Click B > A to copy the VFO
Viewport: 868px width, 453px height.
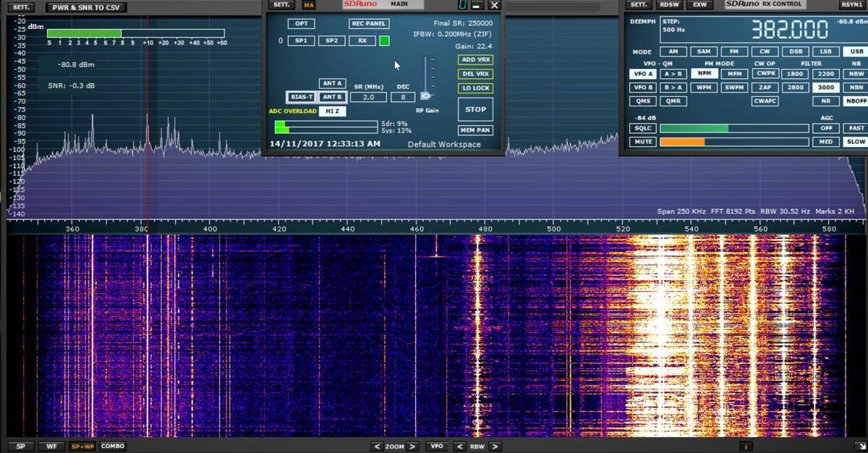click(x=673, y=88)
